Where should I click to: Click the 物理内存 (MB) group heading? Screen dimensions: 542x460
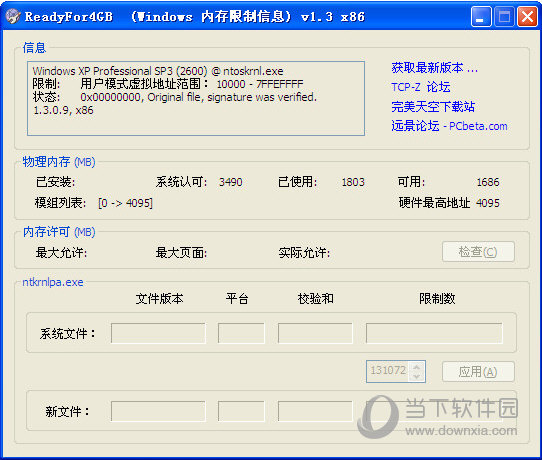click(x=59, y=162)
